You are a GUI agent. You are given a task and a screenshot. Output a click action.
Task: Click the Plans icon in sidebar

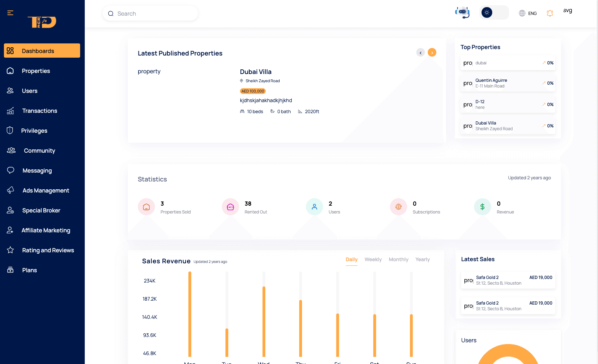tap(10, 270)
